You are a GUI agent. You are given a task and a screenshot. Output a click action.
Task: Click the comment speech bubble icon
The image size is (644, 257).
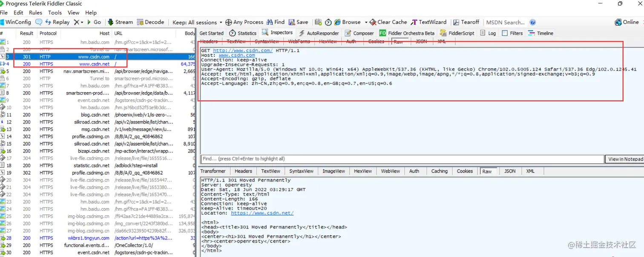(x=39, y=22)
